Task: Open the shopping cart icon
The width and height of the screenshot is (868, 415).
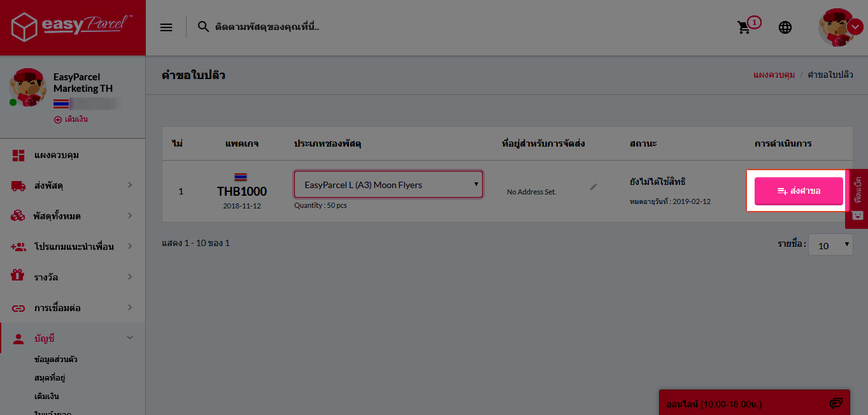Action: point(744,27)
